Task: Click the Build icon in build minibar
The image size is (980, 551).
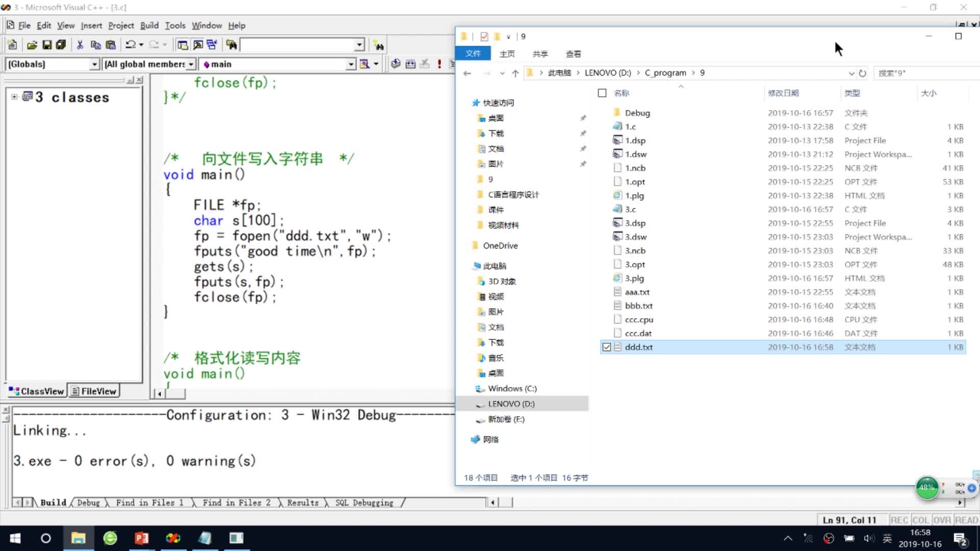Action: coord(410,64)
